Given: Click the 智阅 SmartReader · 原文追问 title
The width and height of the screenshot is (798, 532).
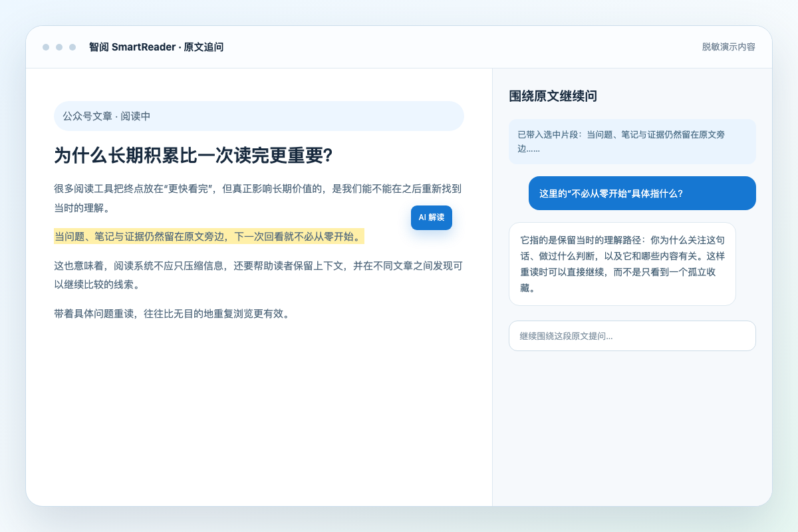Looking at the screenshot, I should pos(156,47).
